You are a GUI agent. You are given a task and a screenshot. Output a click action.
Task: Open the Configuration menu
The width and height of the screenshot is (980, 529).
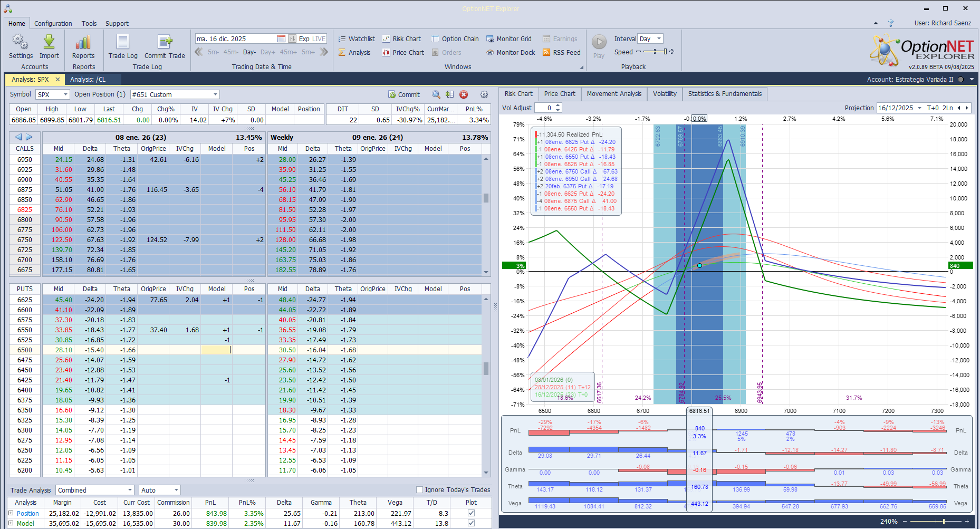[x=53, y=24]
